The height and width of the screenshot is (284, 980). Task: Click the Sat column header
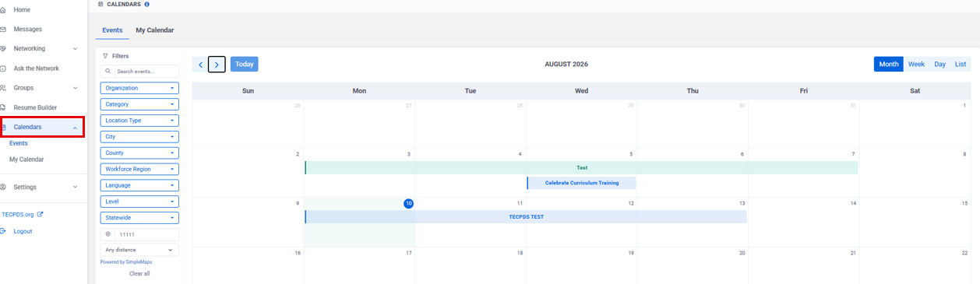(x=915, y=91)
